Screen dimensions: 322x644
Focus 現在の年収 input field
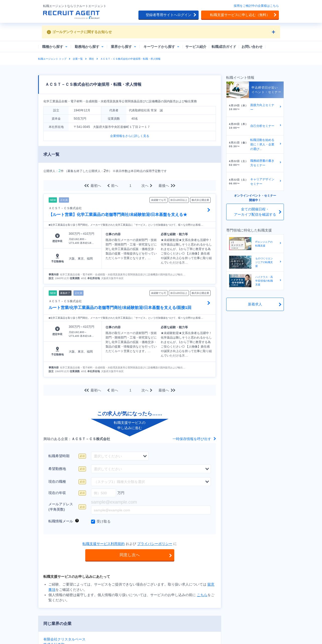click(x=104, y=493)
